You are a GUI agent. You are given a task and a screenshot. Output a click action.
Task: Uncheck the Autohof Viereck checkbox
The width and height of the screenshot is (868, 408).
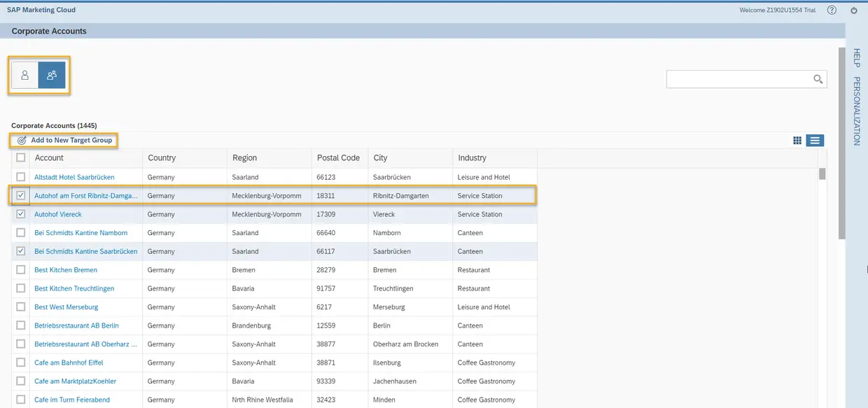(x=21, y=214)
